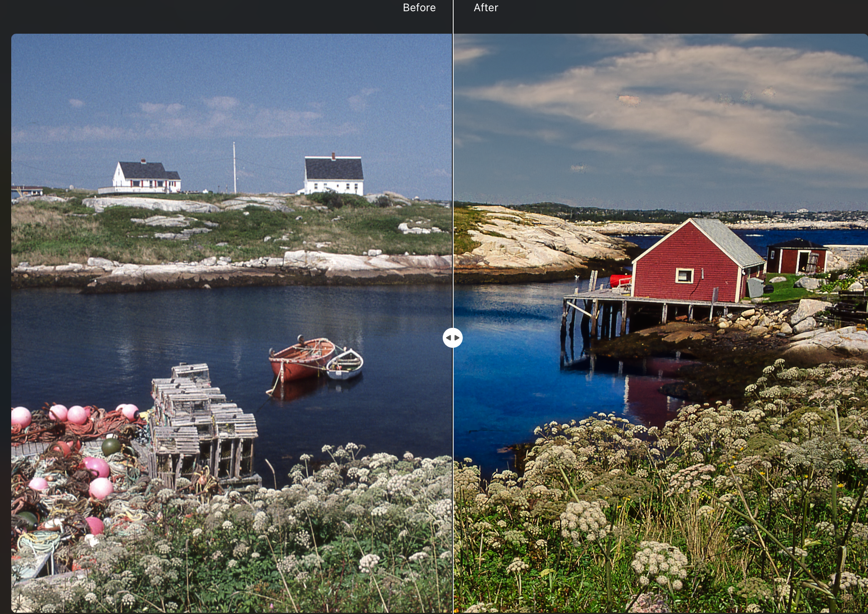Click the right white house with dark roof
The width and height of the screenshot is (868, 614).
(x=334, y=175)
